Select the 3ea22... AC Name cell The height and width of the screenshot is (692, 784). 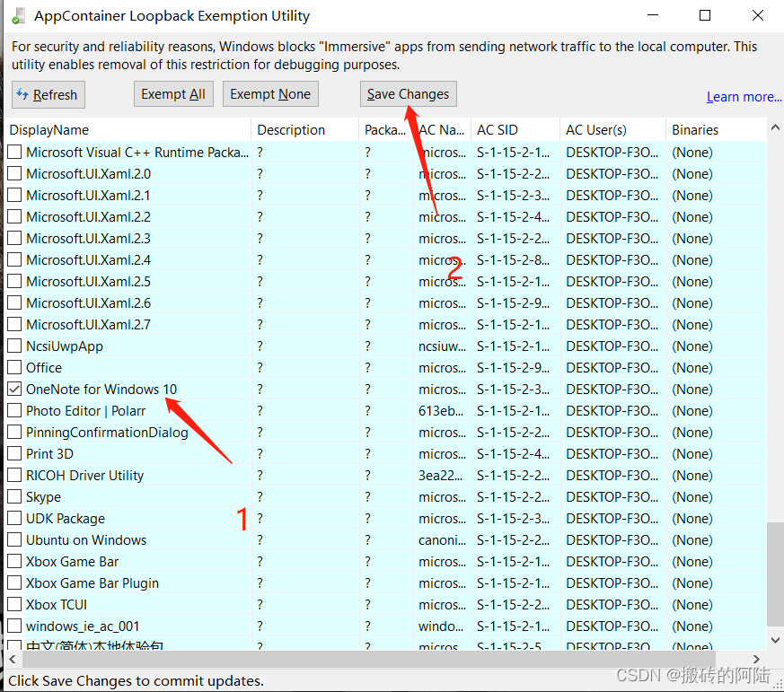click(441, 475)
